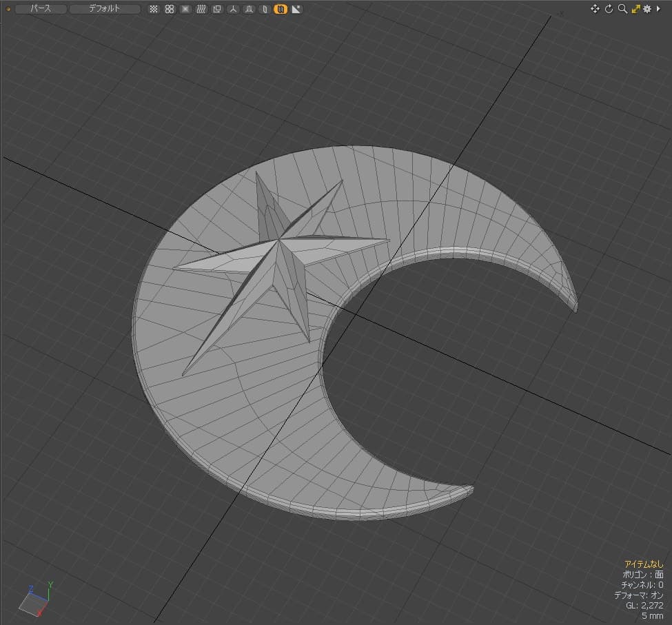Click the wavy lines deformer display icon
The image size is (672, 625).
pos(201,9)
